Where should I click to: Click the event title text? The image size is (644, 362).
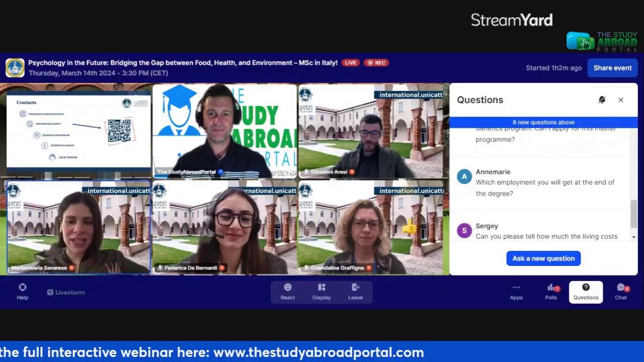pyautogui.click(x=183, y=63)
